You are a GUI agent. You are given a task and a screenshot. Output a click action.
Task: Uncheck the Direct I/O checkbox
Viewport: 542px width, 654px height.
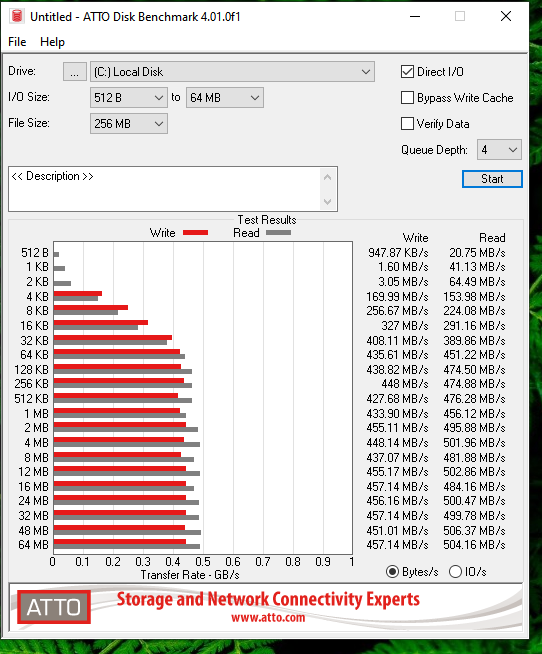tap(407, 72)
